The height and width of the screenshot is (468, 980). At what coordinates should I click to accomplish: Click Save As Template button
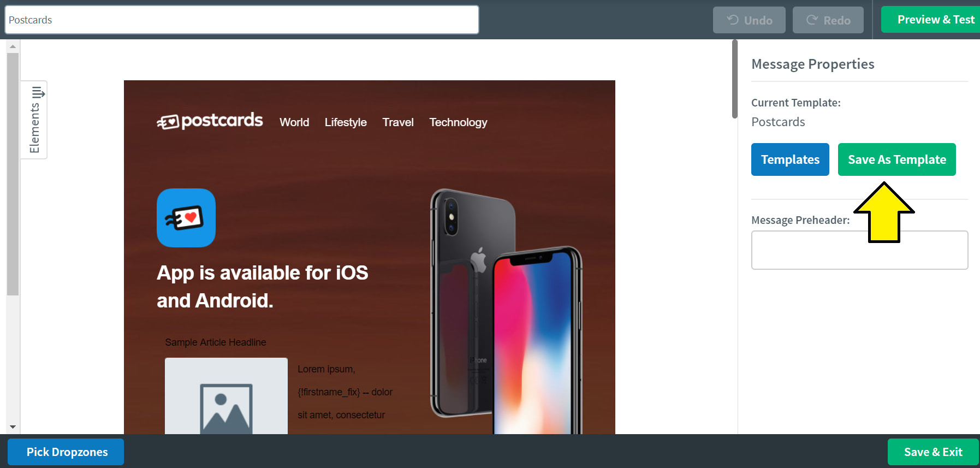click(x=896, y=159)
